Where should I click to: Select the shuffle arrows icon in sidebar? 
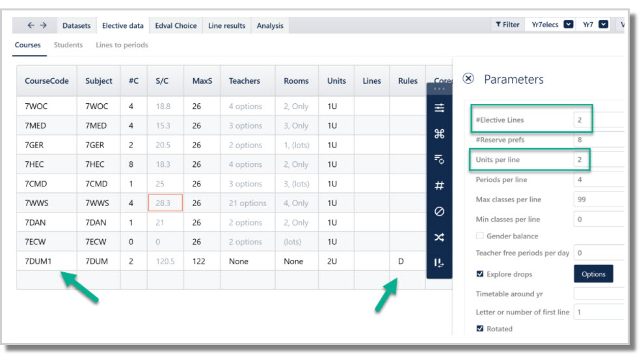[x=439, y=237]
